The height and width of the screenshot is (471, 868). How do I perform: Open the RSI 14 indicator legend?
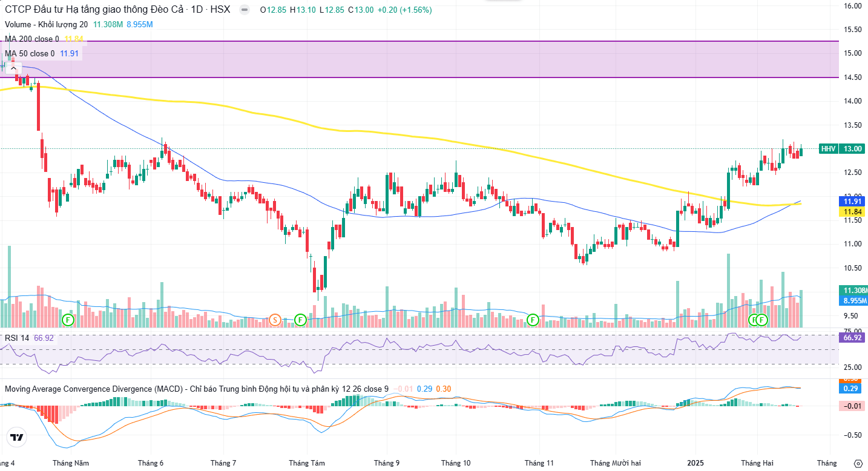17,338
